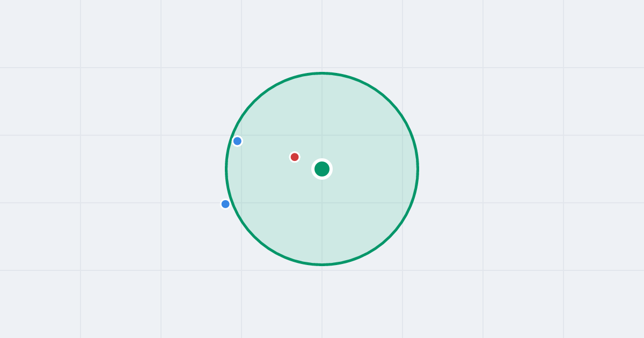Image resolution: width=644 pixels, height=338 pixels.
Task: Click the bottommost point of the green circle outline
Action: click(322, 264)
